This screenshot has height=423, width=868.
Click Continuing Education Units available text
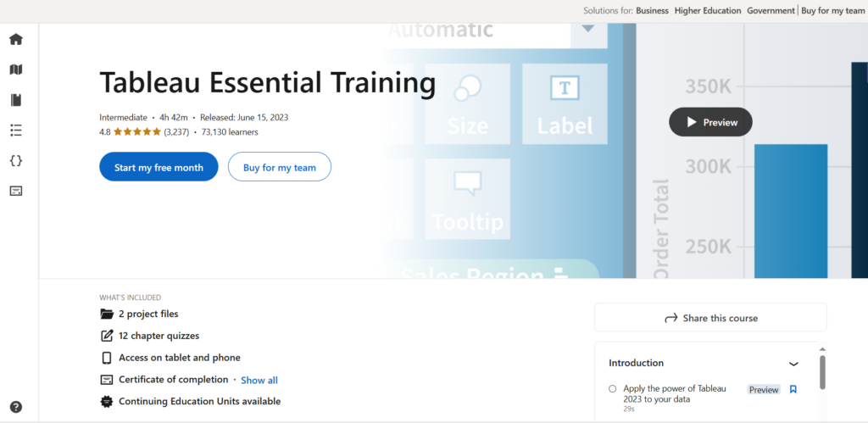pyautogui.click(x=199, y=402)
